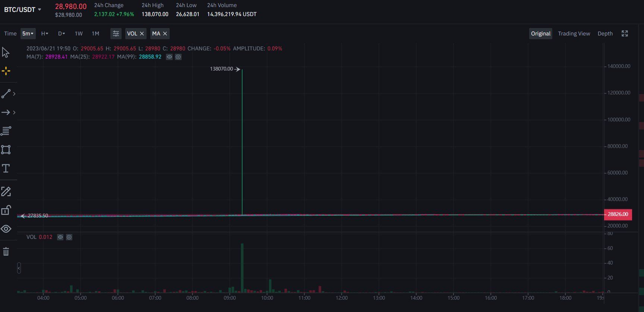The image size is (644, 312).
Task: Delete drawings with trash icon
Action: [6, 252]
